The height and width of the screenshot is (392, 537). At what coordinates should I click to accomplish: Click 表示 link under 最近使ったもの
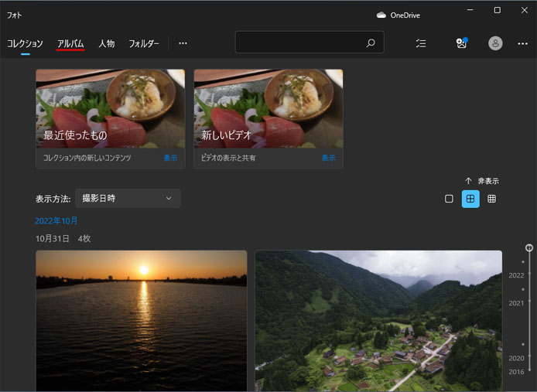pos(170,158)
